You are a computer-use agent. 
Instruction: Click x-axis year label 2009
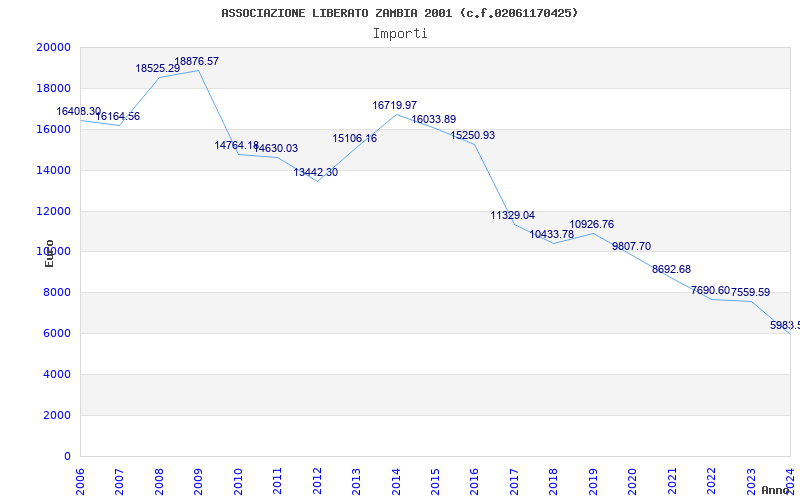point(198,481)
